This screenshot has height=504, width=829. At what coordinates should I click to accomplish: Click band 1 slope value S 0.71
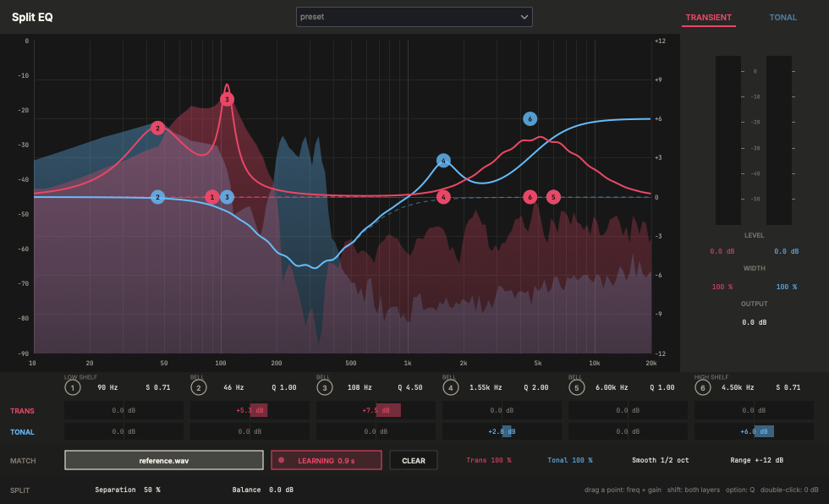pyautogui.click(x=158, y=387)
